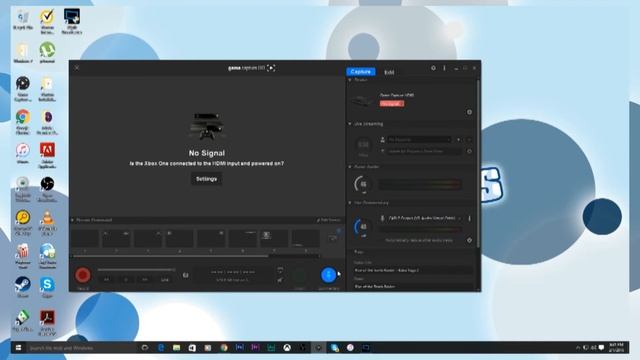
Task: Select scene thumbnail 1
Action: click(85, 239)
